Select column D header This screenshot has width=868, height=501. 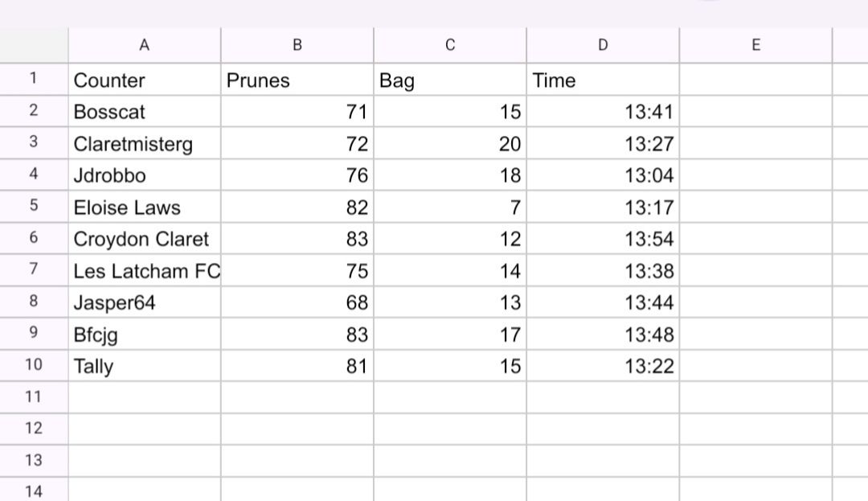pyautogui.click(x=603, y=46)
